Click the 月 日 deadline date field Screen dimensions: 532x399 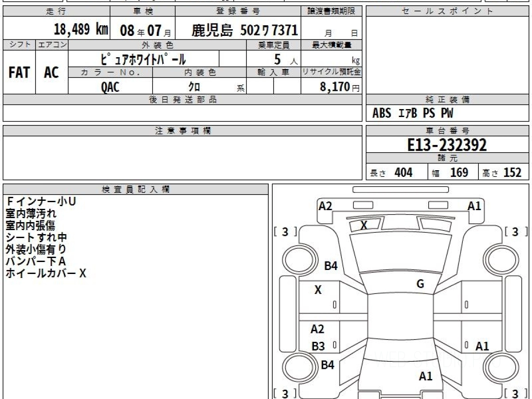331,28
